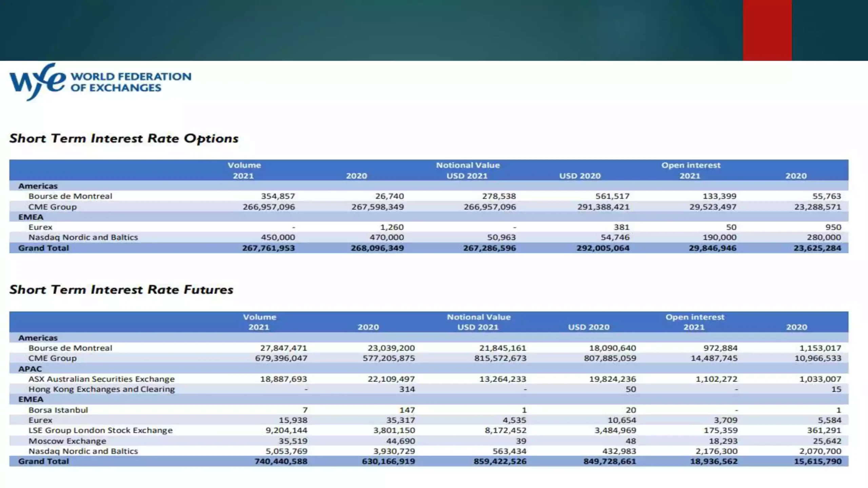Click the World Federation of Exchanges logo

tap(100, 82)
